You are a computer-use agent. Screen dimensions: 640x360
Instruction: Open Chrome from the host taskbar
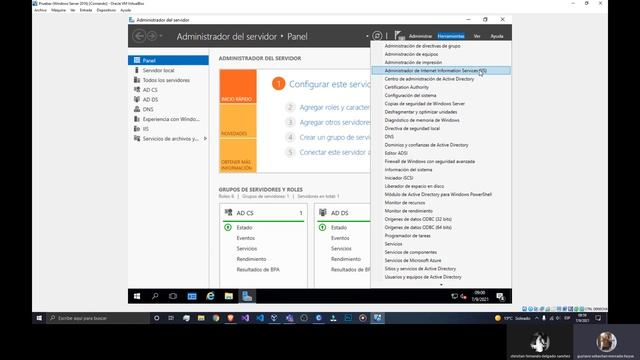coord(216,318)
